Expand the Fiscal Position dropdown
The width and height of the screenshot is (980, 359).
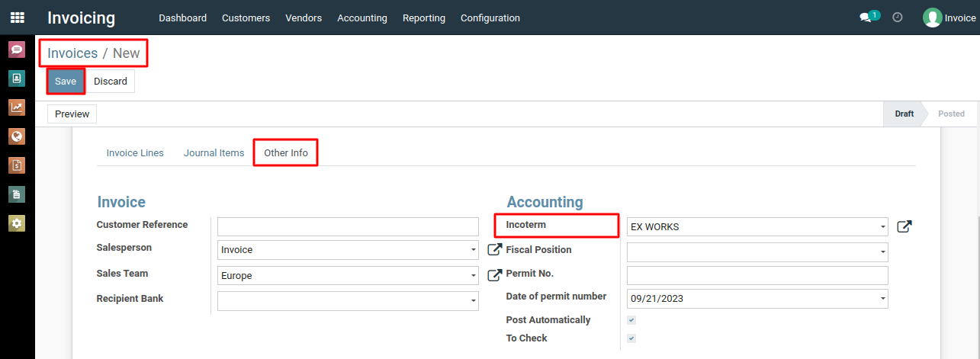[x=757, y=252]
